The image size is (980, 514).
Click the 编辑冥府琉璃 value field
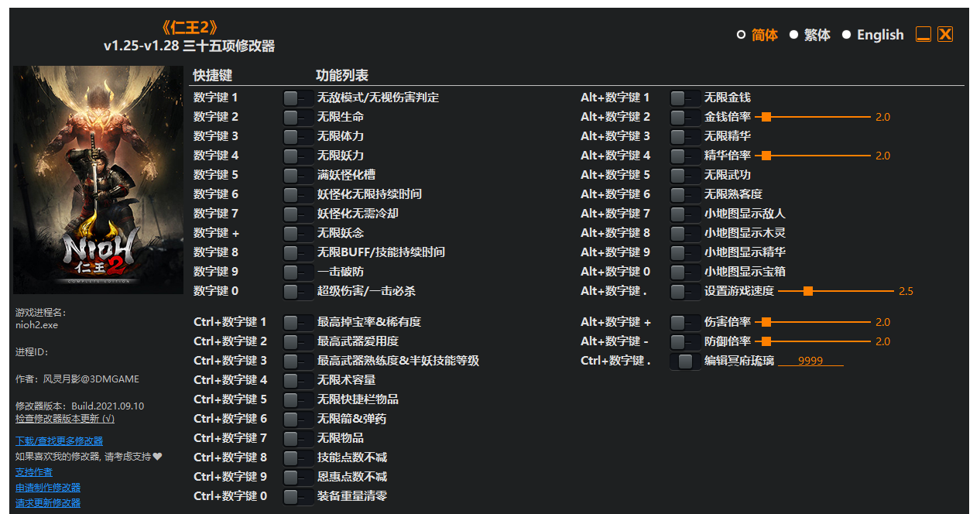tap(810, 361)
